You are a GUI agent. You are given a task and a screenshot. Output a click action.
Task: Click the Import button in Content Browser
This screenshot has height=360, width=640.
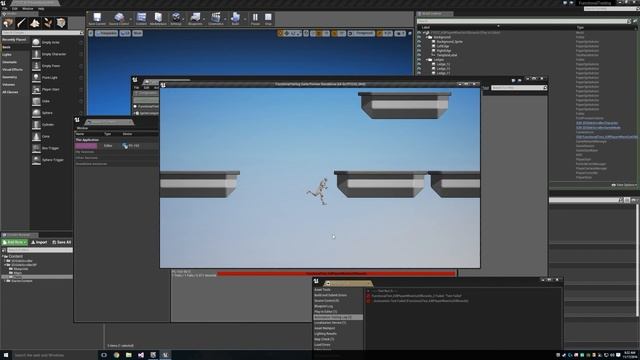click(39, 242)
